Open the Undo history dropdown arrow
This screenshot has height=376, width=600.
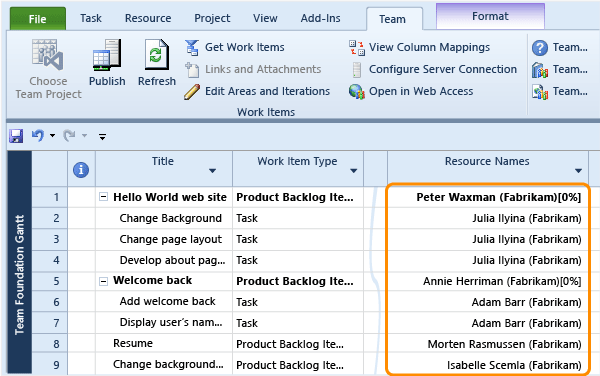52,135
